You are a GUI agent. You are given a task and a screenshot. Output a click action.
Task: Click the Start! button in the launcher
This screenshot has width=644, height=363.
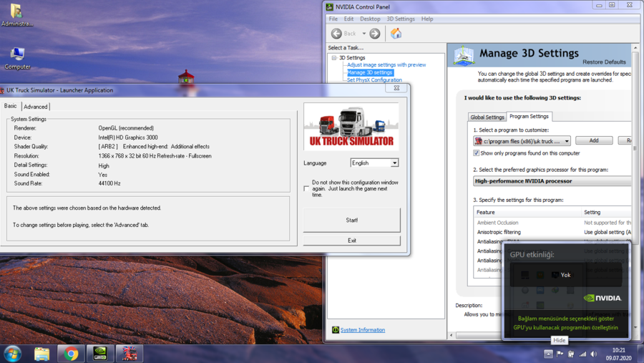tap(351, 221)
